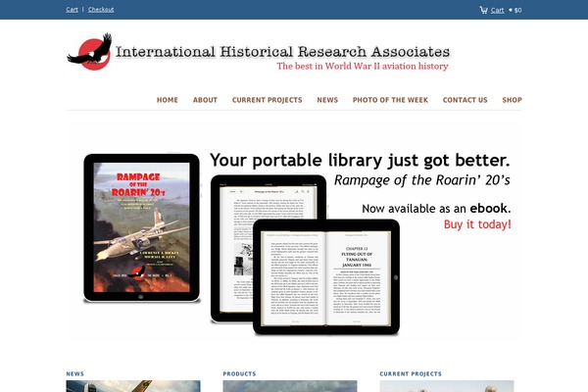The width and height of the screenshot is (588, 392).
Task: Click the PRODUCTS section heading
Action: pyautogui.click(x=239, y=373)
